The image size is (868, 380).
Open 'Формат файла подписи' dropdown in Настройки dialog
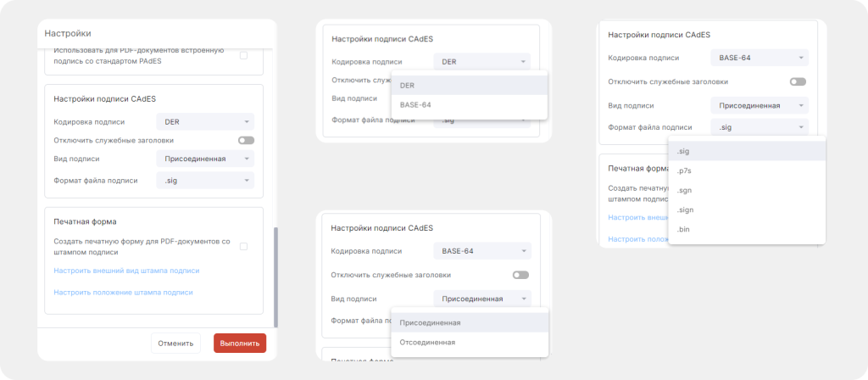[x=204, y=180]
